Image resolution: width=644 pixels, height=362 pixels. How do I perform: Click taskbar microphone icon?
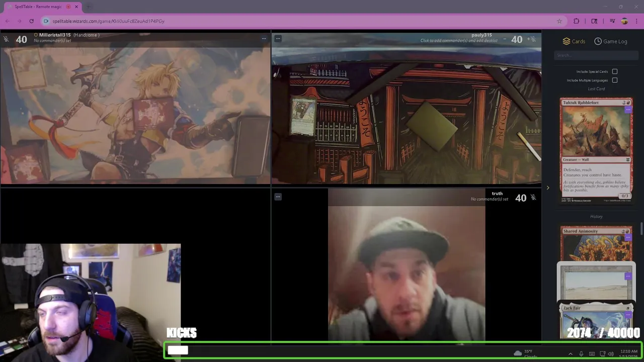pyautogui.click(x=581, y=354)
